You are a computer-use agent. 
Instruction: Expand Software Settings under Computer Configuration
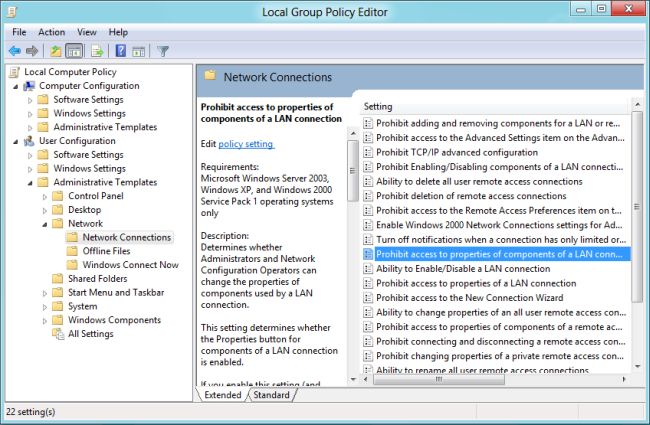pos(30,100)
